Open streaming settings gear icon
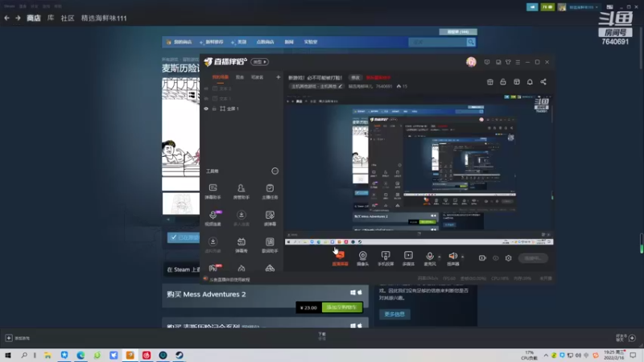Screen dimensions: 644x362 pyautogui.click(x=509, y=258)
